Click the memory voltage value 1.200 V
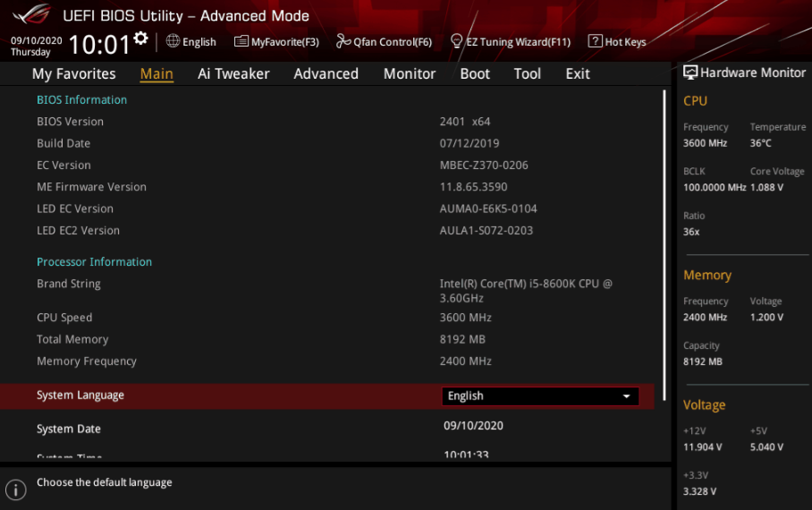The height and width of the screenshot is (510, 812). tap(766, 318)
